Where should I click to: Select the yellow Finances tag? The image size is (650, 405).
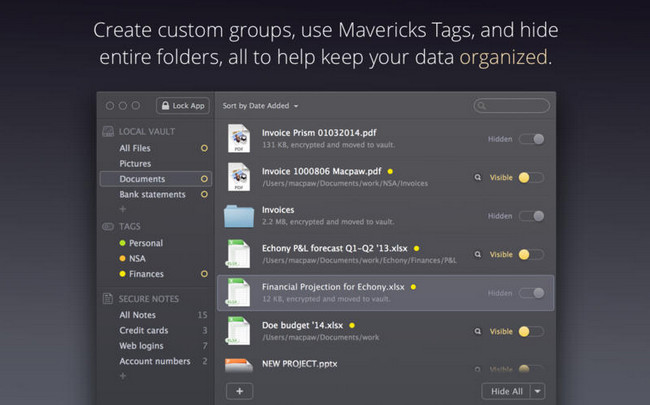pos(146,274)
